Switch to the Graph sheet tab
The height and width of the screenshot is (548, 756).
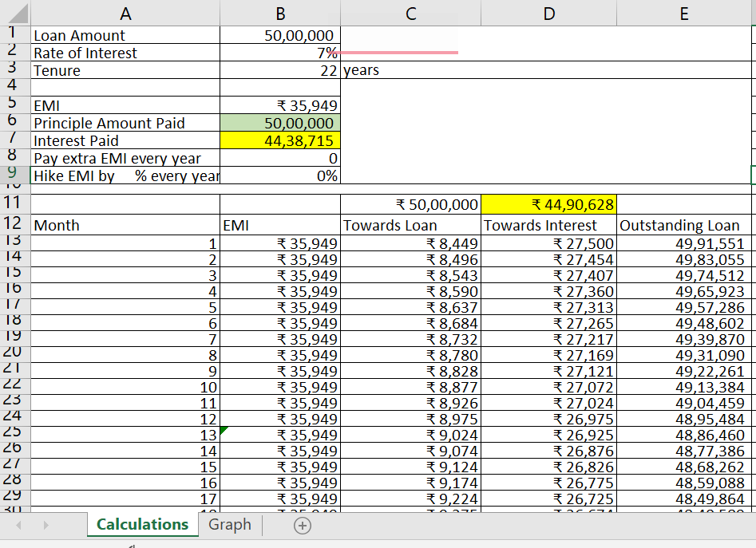pos(229,524)
